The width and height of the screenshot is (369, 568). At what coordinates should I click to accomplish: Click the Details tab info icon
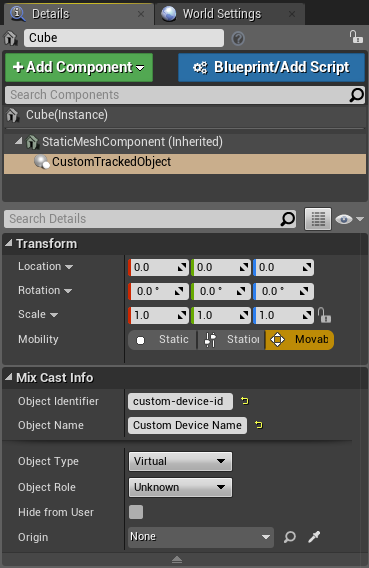(17, 14)
